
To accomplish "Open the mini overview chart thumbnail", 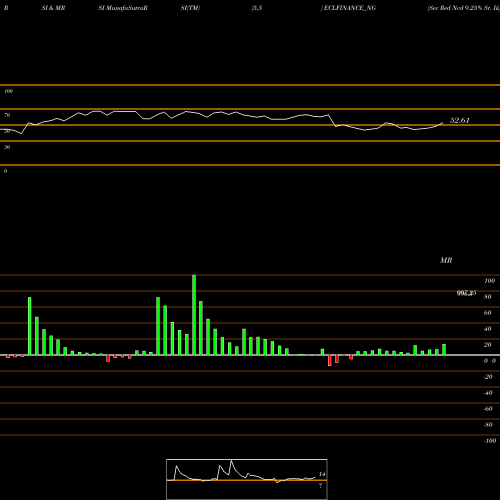I will [x=247, y=479].
